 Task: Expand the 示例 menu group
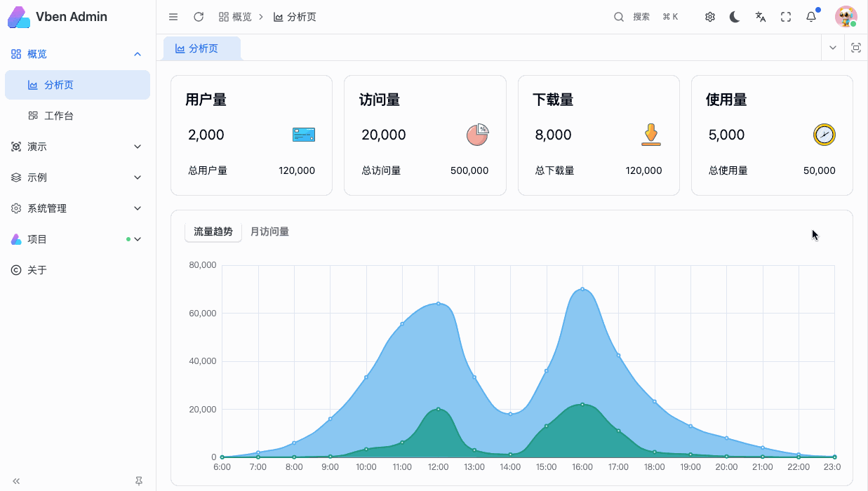coord(77,177)
